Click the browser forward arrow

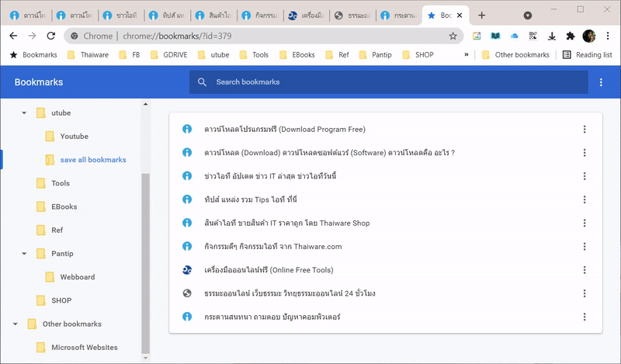point(32,36)
